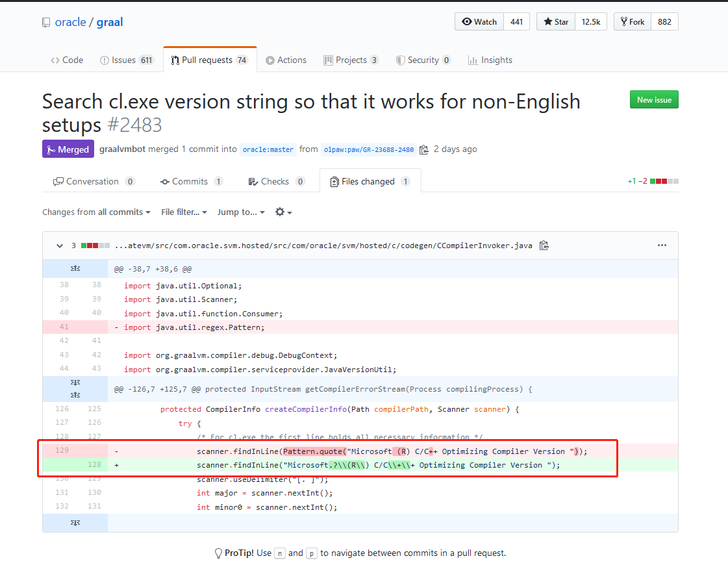Expand hidden lines above line 38
The image size is (728, 580).
[75, 269]
